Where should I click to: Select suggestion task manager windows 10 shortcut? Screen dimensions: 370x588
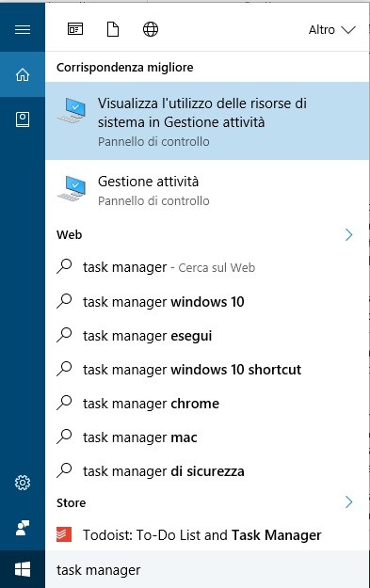[x=207, y=370]
